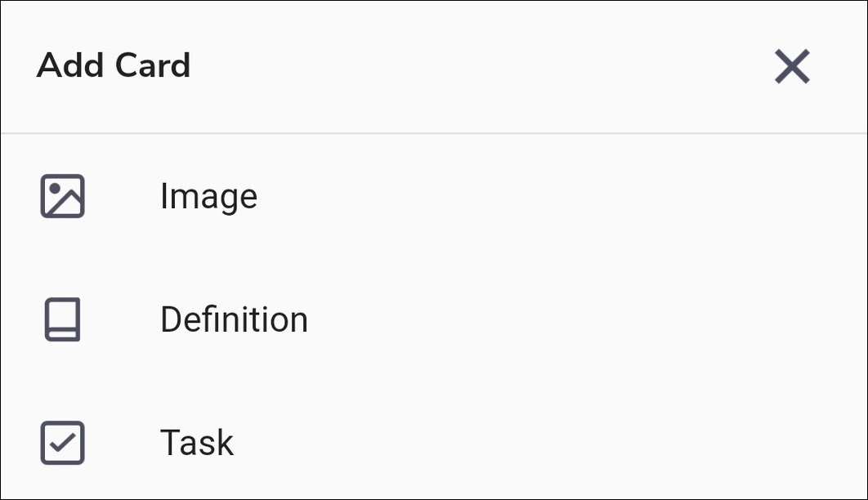868x500 pixels.
Task: Dismiss the dialog using the X icon
Action: [792, 66]
